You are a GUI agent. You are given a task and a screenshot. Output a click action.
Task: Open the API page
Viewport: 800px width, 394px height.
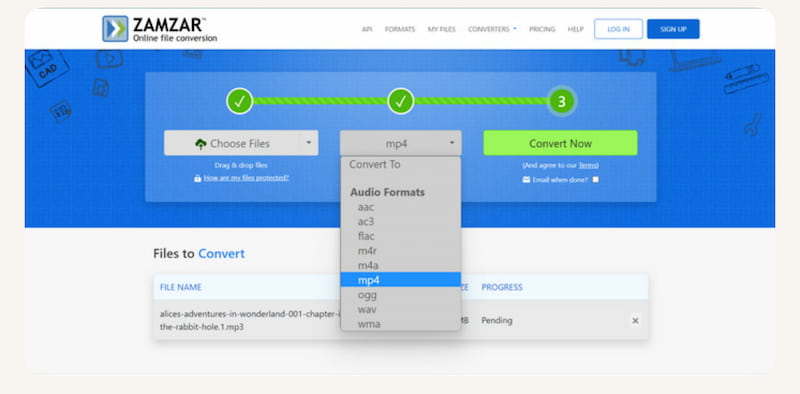367,29
